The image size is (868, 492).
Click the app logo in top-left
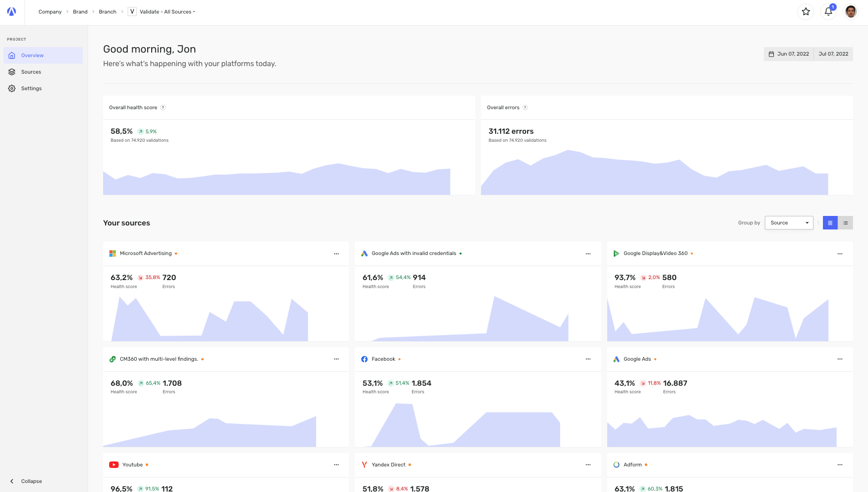pos(12,12)
